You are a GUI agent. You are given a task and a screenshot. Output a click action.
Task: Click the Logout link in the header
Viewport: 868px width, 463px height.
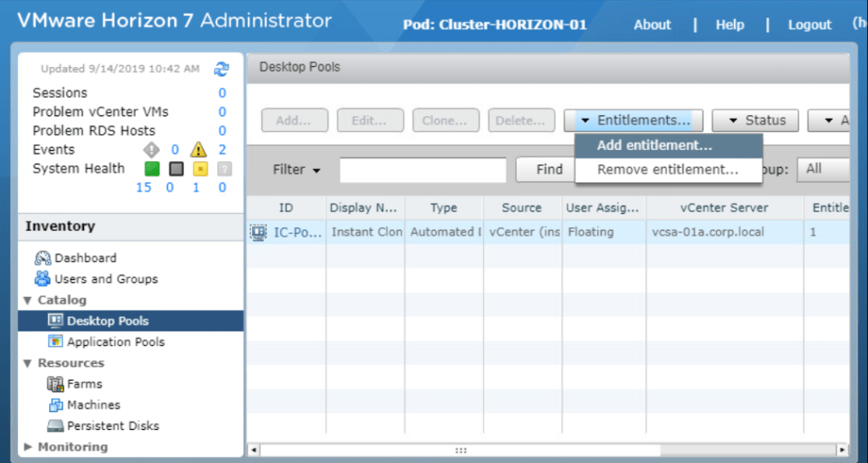tap(809, 25)
